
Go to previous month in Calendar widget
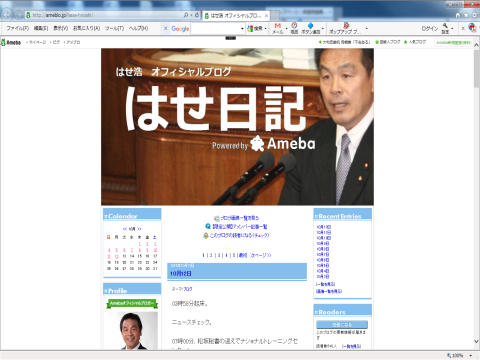tap(125, 229)
